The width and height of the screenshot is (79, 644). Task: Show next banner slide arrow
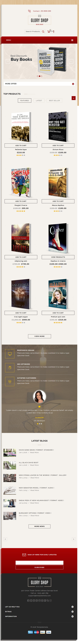tap(71, 61)
